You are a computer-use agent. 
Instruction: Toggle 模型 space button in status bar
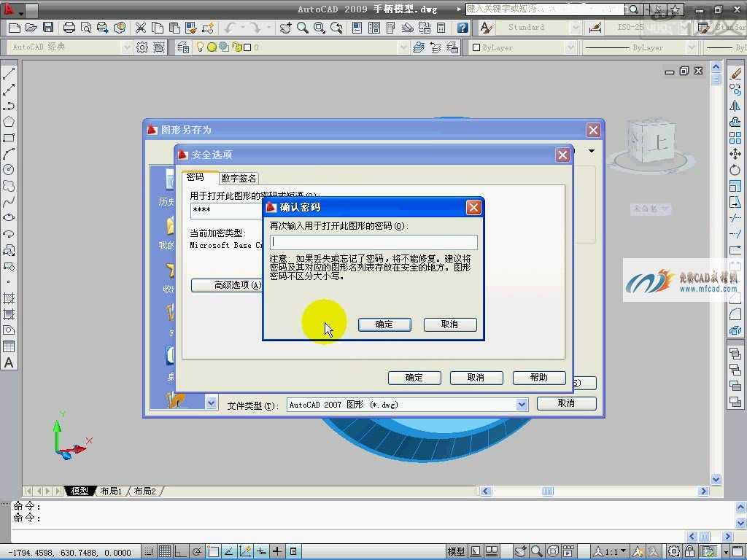(x=456, y=551)
